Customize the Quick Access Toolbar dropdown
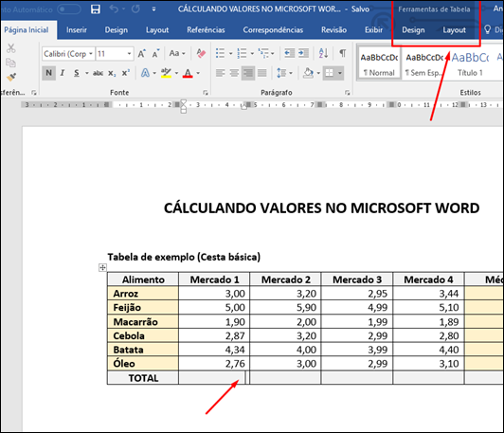The width and height of the screenshot is (504, 433). point(153,9)
